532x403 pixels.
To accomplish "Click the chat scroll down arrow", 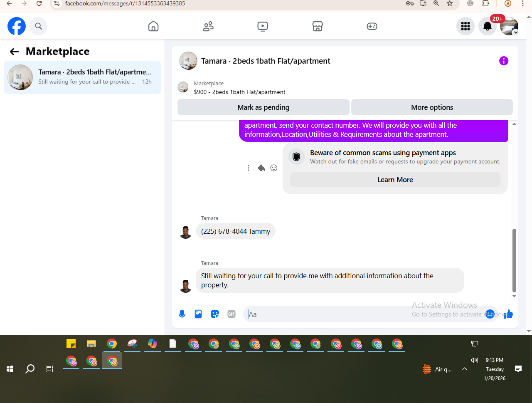I will click(514, 296).
